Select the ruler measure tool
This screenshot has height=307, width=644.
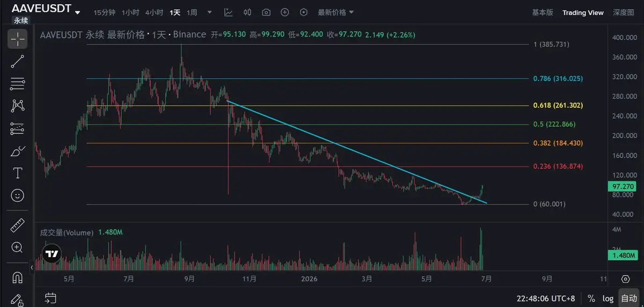tap(17, 225)
